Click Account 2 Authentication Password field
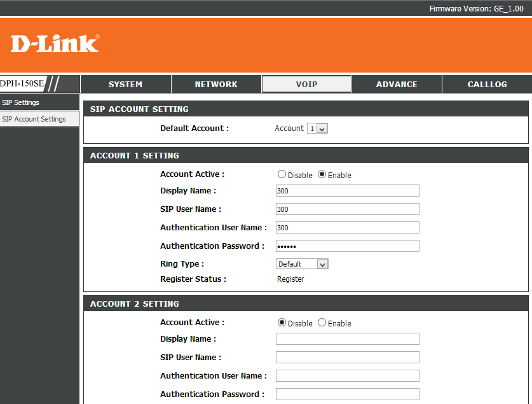The width and height of the screenshot is (532, 404). pyautogui.click(x=348, y=394)
